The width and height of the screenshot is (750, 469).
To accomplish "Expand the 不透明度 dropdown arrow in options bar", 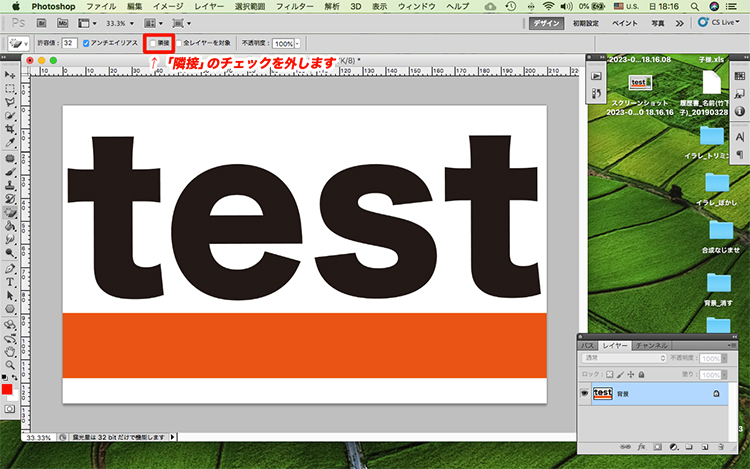I will click(x=297, y=44).
